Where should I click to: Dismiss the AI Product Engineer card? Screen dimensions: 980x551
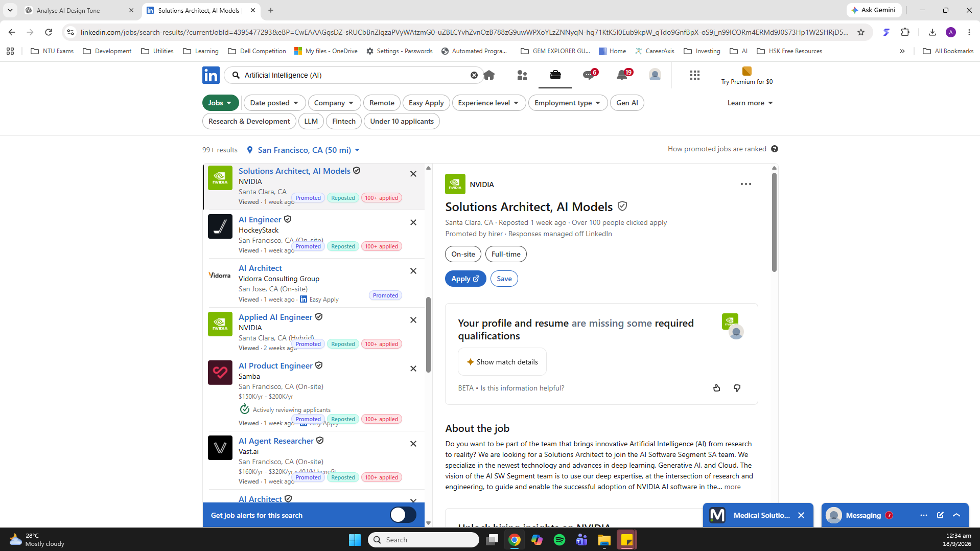(x=413, y=369)
